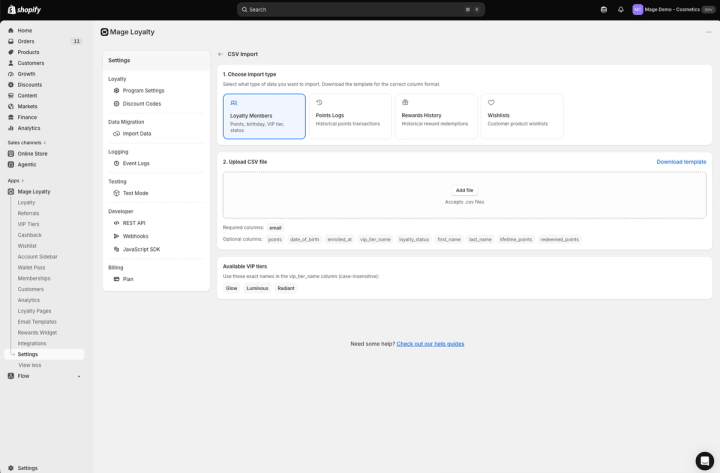
Task: Click the Import Data cloud icon
Action: click(x=116, y=134)
